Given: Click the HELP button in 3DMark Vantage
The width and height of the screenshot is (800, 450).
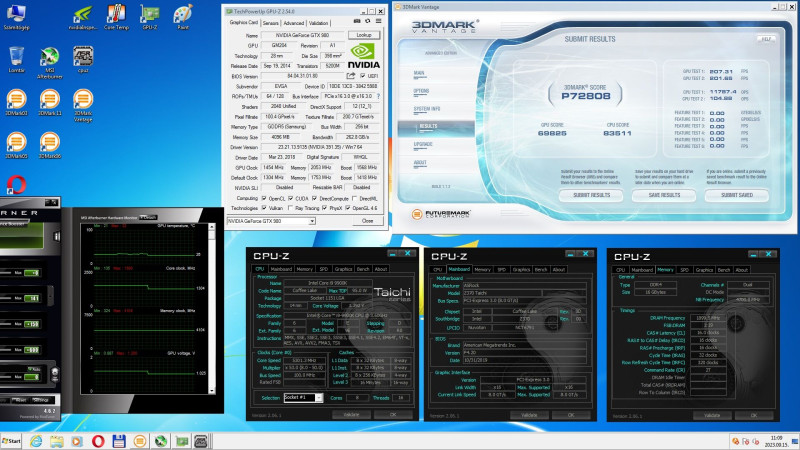Looking at the screenshot, I should (x=766, y=39).
